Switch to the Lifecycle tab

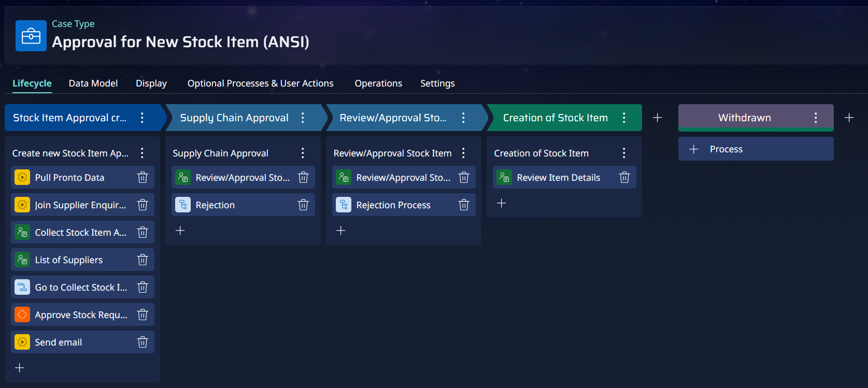pyautogui.click(x=32, y=83)
